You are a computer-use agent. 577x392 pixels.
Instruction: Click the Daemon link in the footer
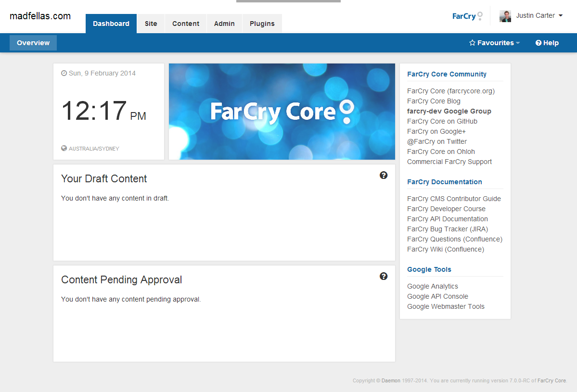[x=391, y=380]
